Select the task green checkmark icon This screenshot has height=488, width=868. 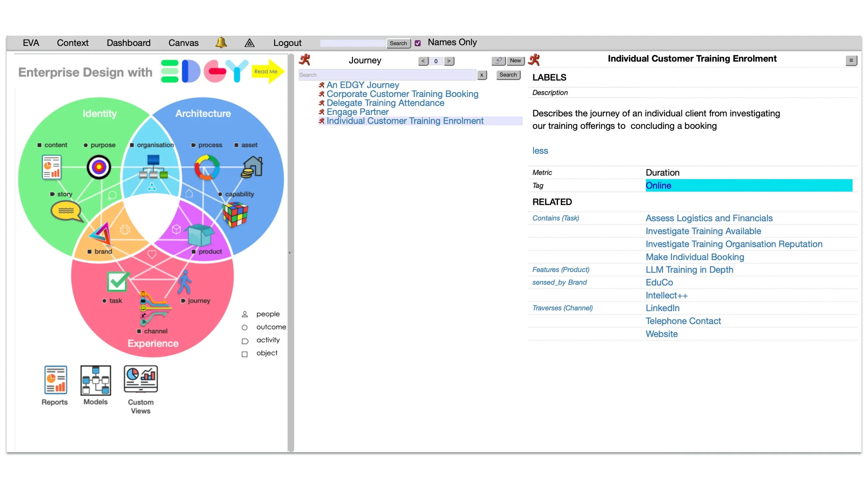click(117, 281)
